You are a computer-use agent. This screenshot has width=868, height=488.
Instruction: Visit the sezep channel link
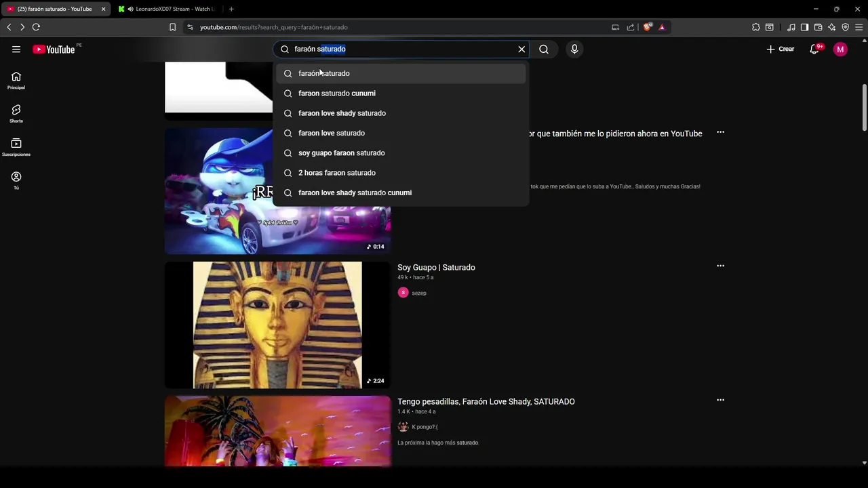point(419,293)
